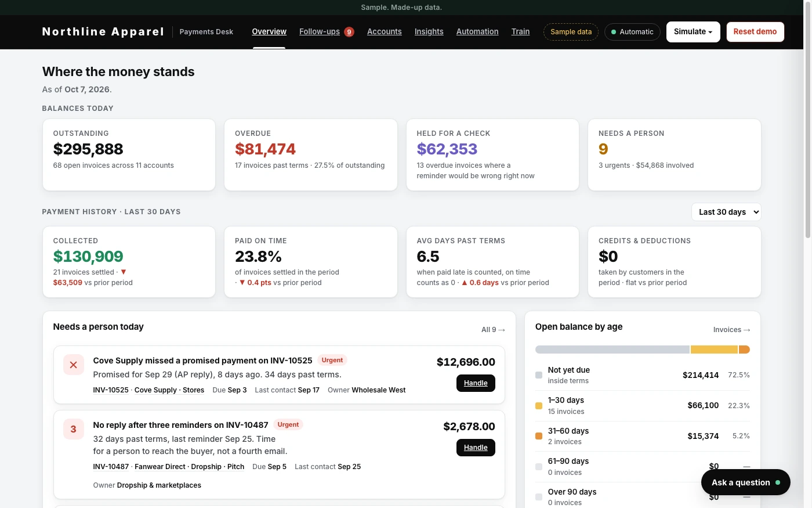Image resolution: width=812 pixels, height=508 pixels.
Task: Click the yellow 1–30 days legend square
Action: [539, 406]
